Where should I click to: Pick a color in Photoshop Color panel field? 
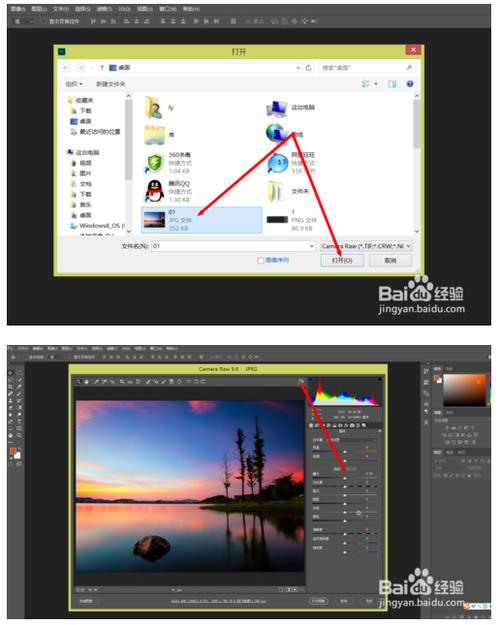pyautogui.click(x=465, y=390)
